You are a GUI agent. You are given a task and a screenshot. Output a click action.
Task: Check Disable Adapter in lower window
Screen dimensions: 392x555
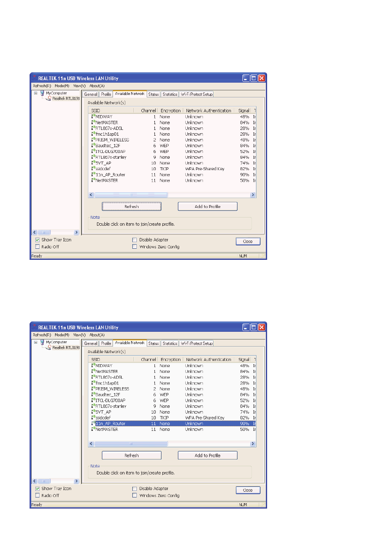[x=134, y=488]
